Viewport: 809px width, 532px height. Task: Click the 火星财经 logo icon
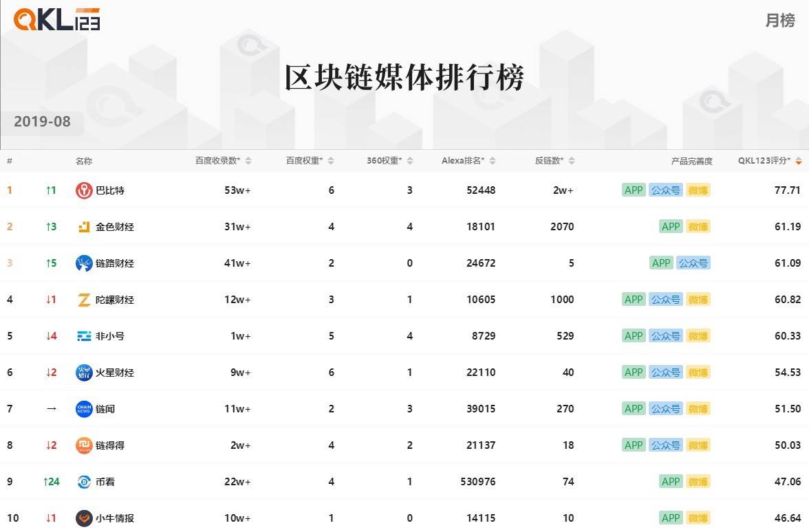pyautogui.click(x=84, y=373)
